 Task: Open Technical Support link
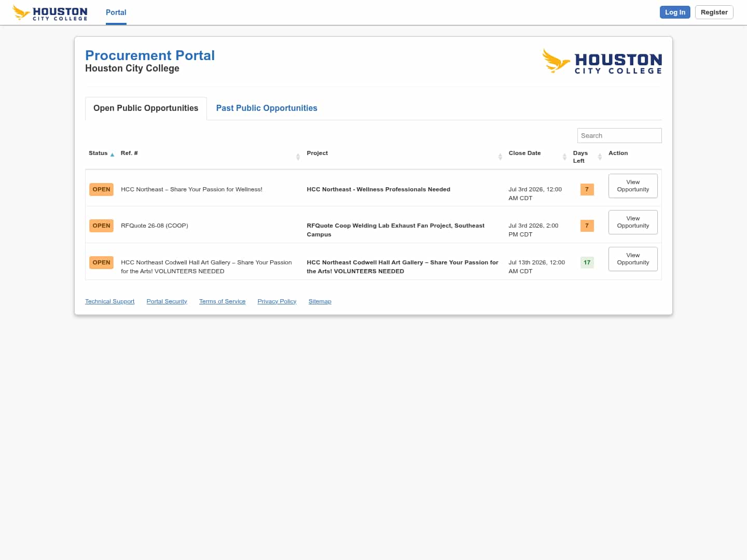click(x=109, y=301)
